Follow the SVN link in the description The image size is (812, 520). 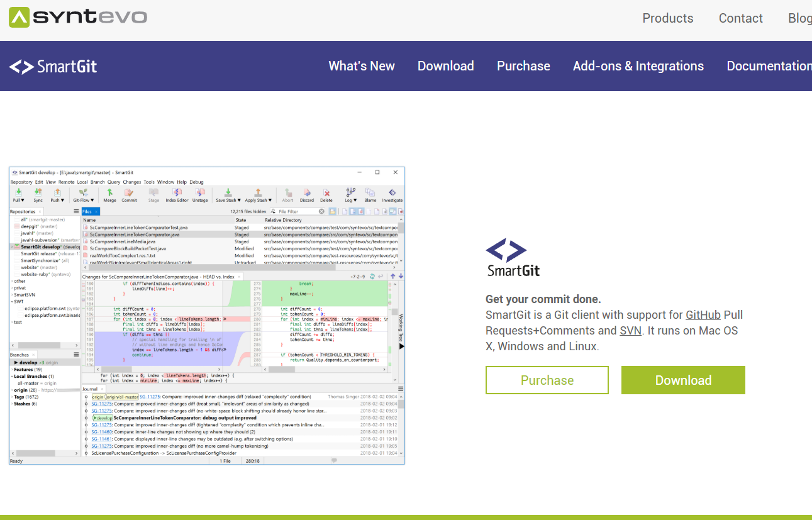[x=630, y=331]
